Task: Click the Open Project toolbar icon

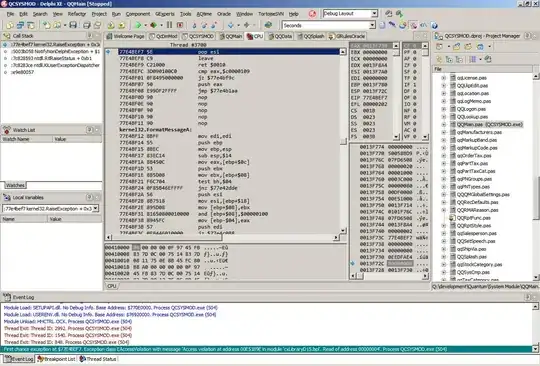Action: point(57,25)
